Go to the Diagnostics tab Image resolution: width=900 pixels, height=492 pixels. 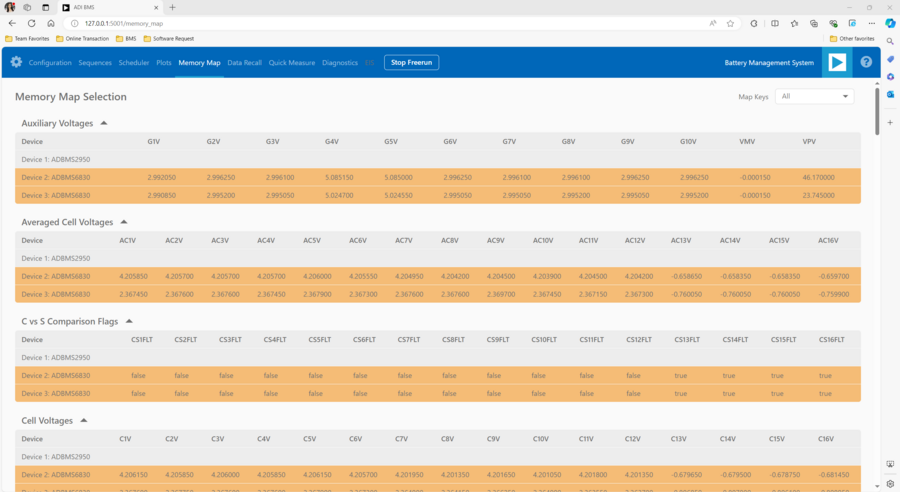340,62
